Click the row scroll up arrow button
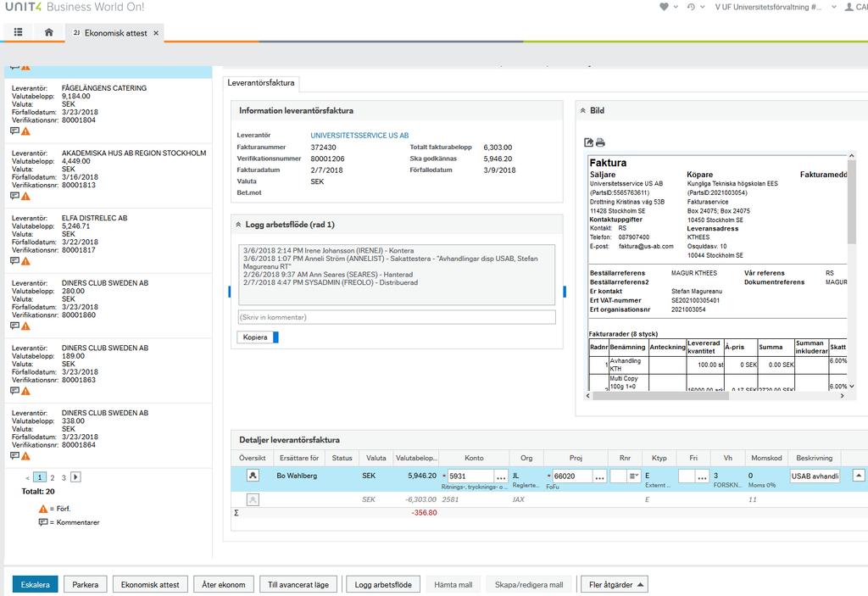This screenshot has width=868, height=596. click(859, 476)
